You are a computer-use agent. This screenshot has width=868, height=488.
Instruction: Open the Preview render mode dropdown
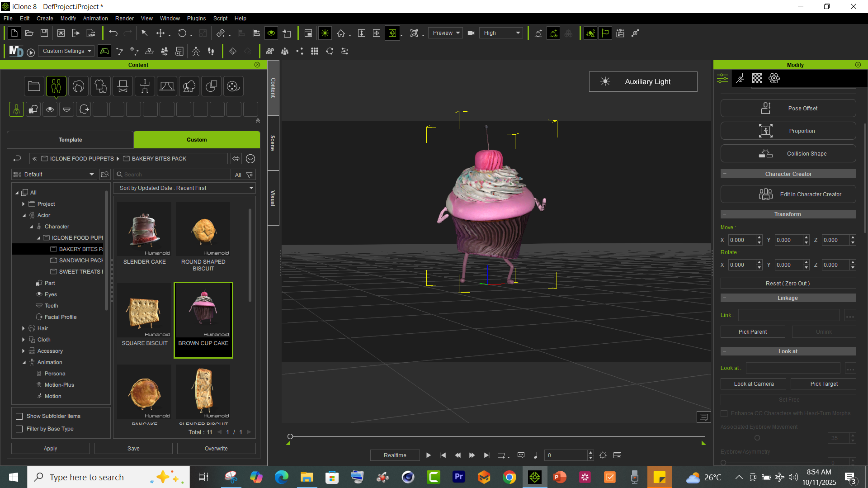[445, 33]
